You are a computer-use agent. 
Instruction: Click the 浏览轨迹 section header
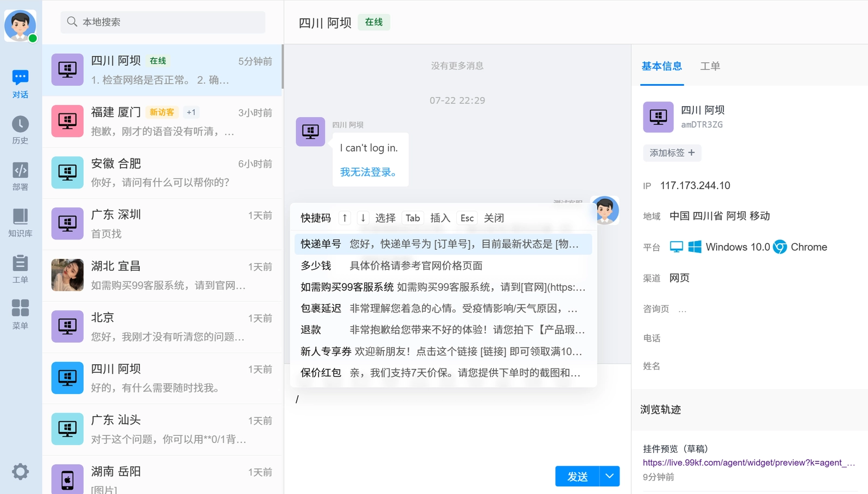(x=661, y=409)
